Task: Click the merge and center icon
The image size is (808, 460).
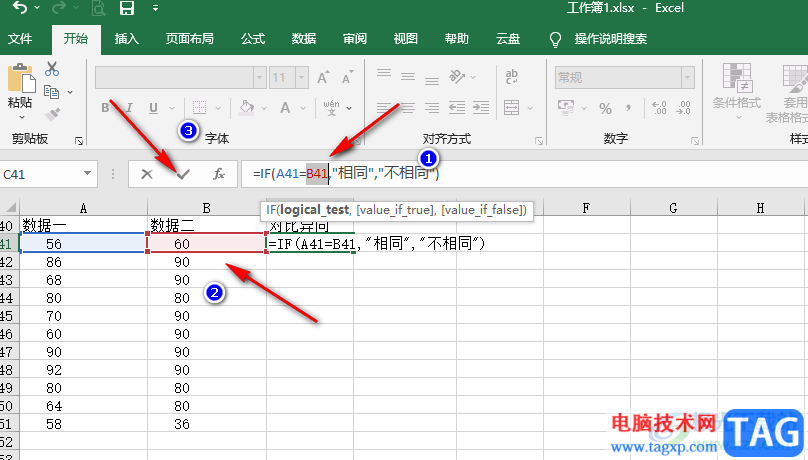Action: click(x=512, y=108)
